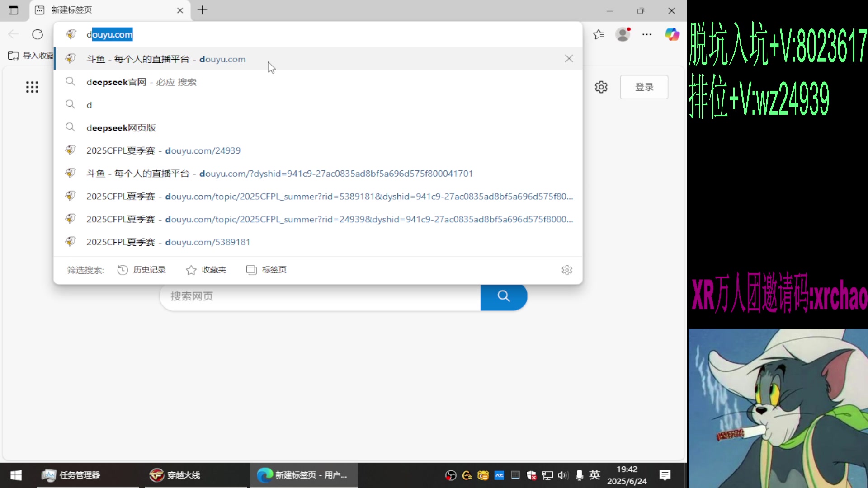Open the user profile avatar
This screenshot has height=488, width=868.
[x=623, y=34]
